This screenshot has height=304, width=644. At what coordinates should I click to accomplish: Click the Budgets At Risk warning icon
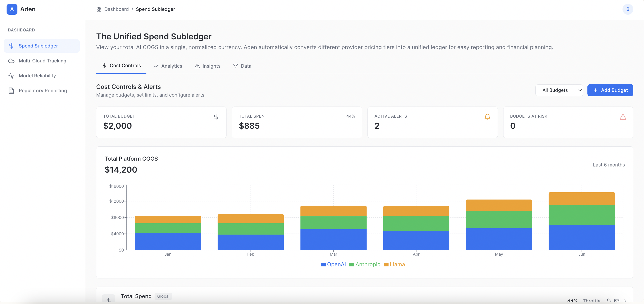623,117
